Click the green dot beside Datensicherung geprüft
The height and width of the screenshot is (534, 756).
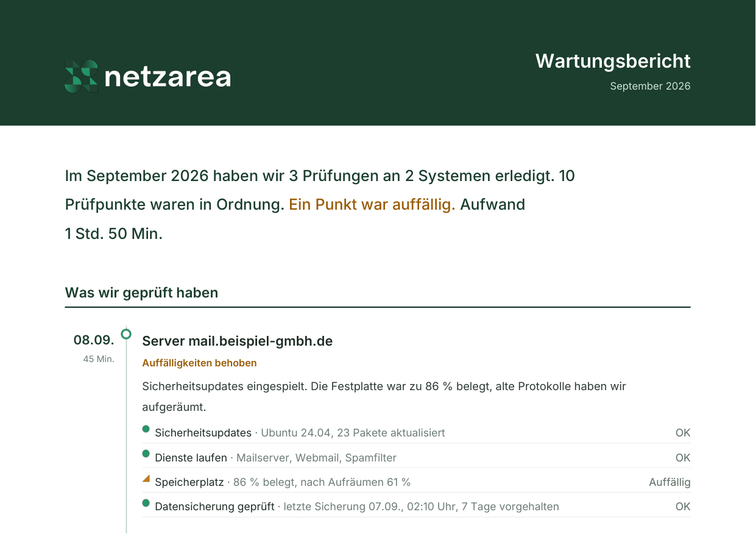[x=146, y=503]
